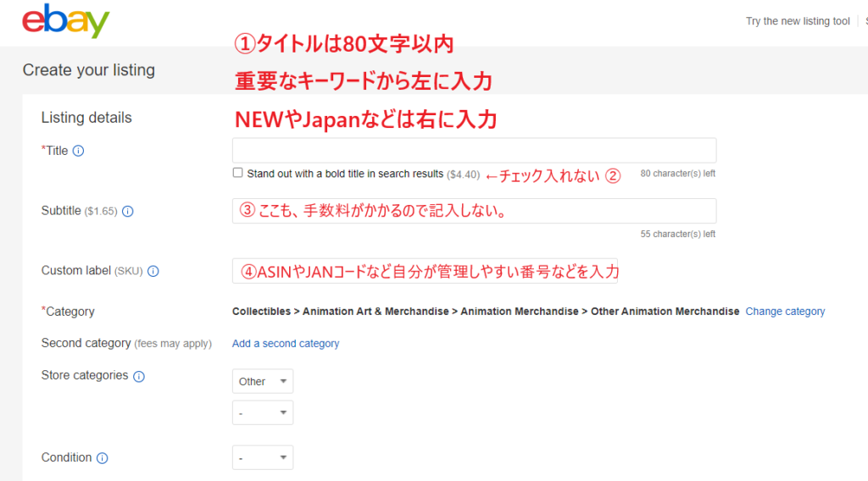Click the 'Collectibles' category text

point(261,312)
